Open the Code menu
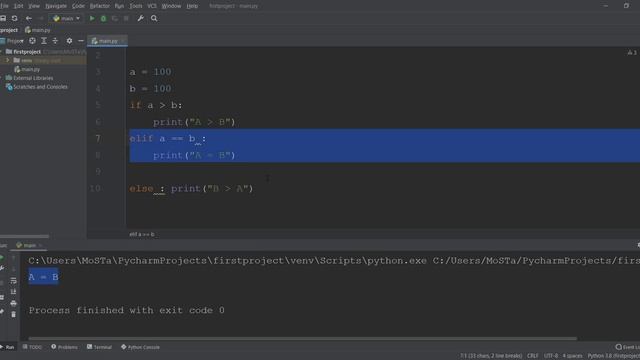Image resolution: width=640 pixels, height=360 pixels. click(x=78, y=6)
